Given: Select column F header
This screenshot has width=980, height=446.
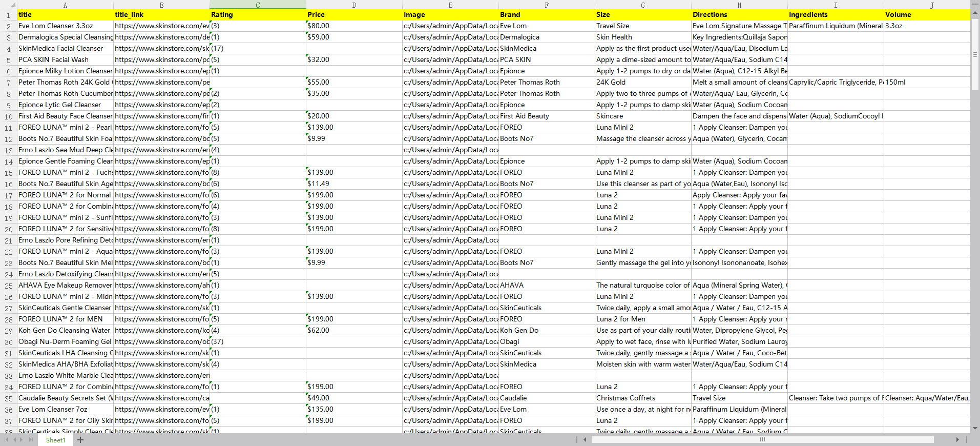Looking at the screenshot, I should 547,5.
